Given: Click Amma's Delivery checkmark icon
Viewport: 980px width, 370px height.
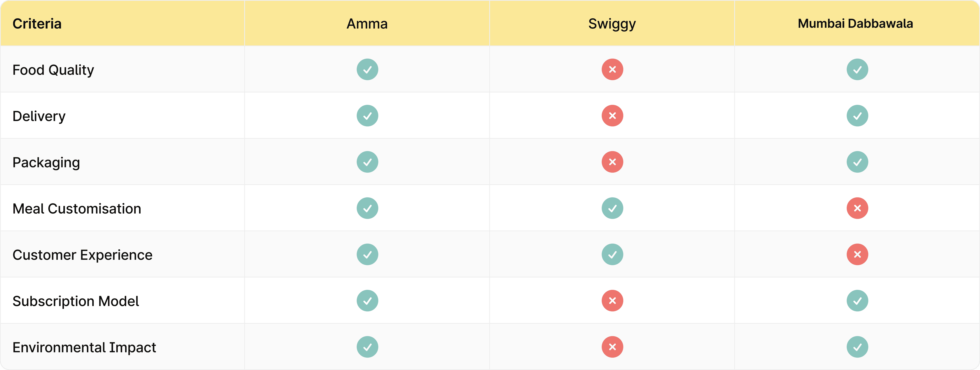Looking at the screenshot, I should click(x=367, y=116).
